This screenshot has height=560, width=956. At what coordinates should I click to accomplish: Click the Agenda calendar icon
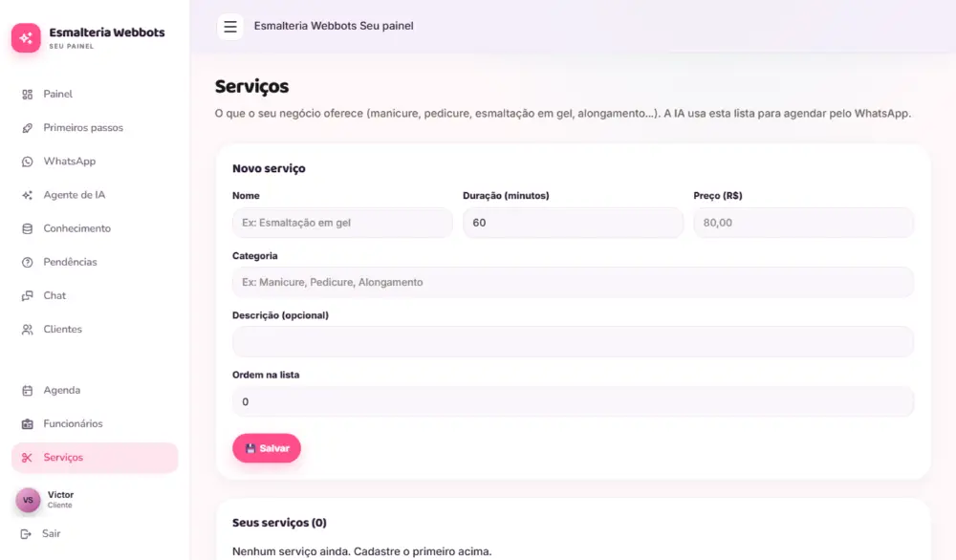(x=28, y=390)
